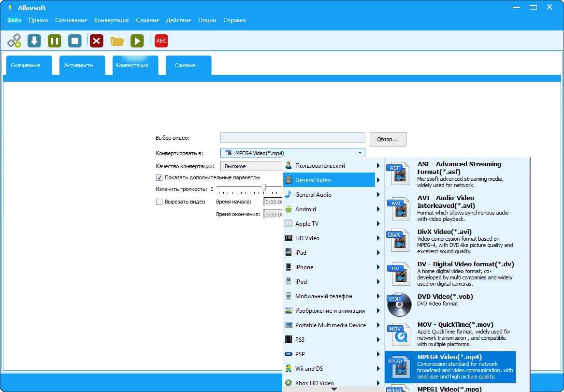
Task: Click the 'Обзор...' browse button
Action: (388, 139)
